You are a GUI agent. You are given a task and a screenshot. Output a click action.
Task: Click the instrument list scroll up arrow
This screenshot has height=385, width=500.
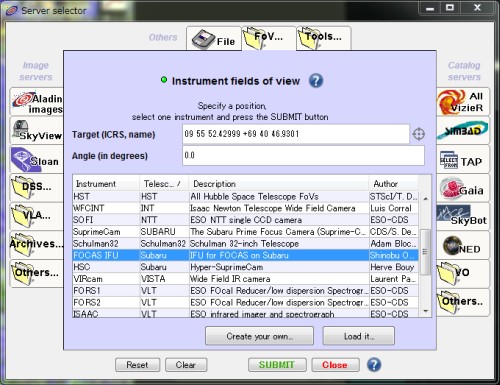point(425,199)
